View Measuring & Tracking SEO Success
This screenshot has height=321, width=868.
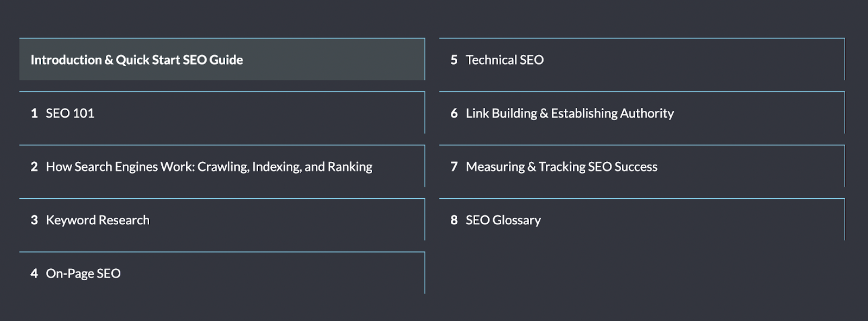click(x=561, y=167)
